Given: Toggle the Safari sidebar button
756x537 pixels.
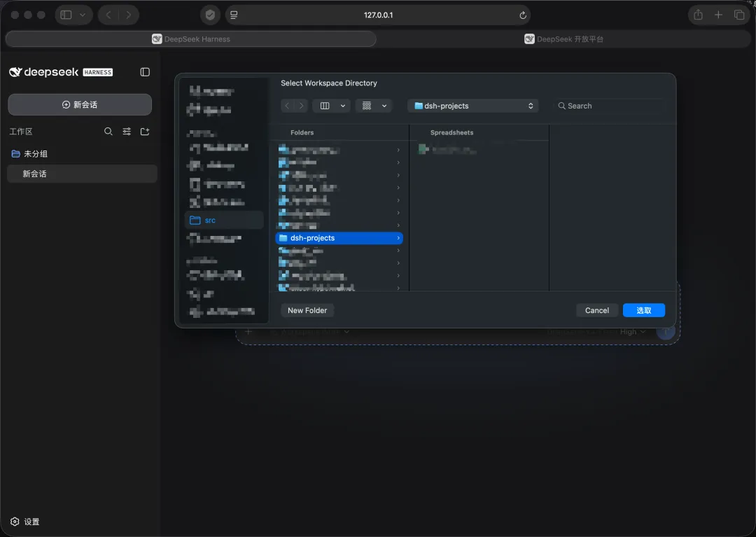Looking at the screenshot, I should (66, 15).
